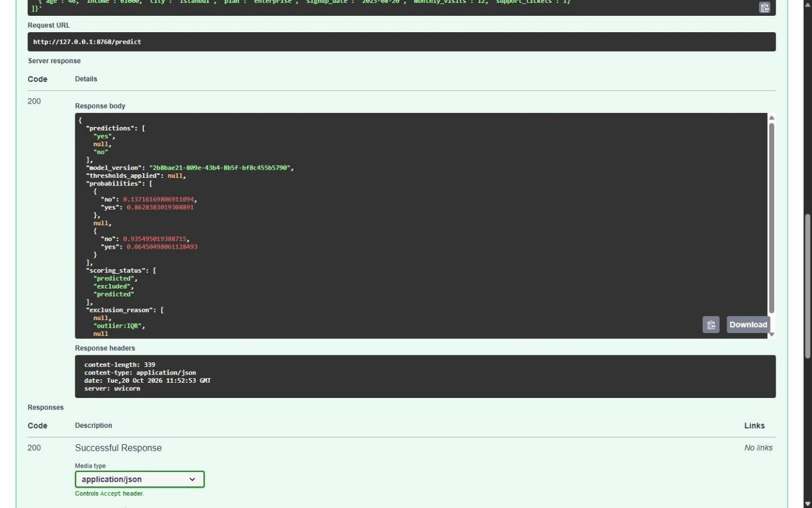Click the Code header under Server response
Image resolution: width=812 pixels, height=508 pixels.
38,79
